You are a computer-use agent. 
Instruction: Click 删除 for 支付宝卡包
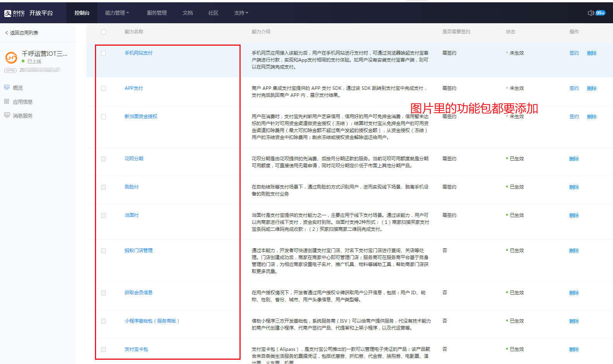574,349
